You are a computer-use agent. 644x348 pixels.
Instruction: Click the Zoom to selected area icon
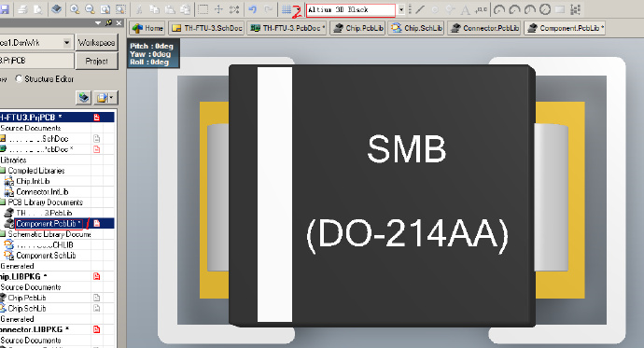coord(120,9)
